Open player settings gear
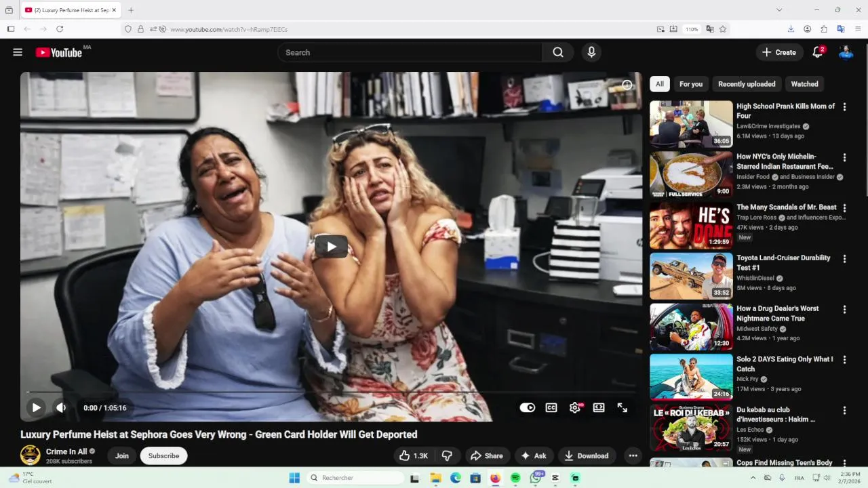The width and height of the screenshot is (868, 488). coord(575,407)
